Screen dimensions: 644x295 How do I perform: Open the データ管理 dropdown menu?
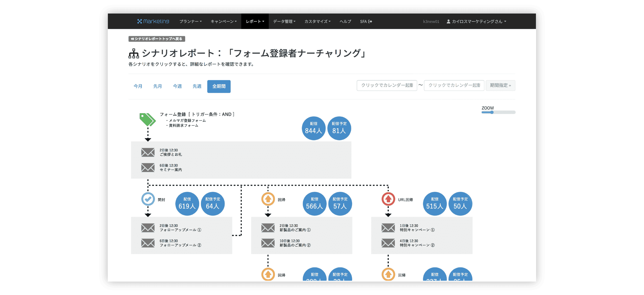pos(284,21)
